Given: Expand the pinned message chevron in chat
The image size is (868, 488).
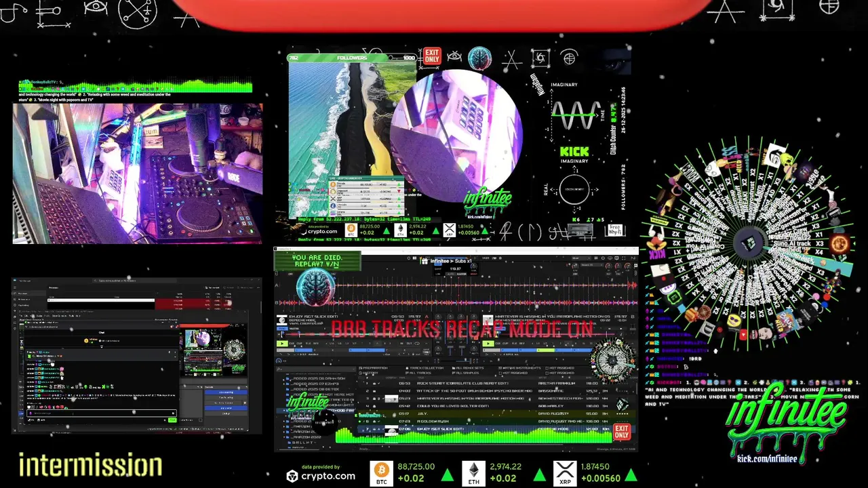Looking at the screenshot, I should 175,357.
